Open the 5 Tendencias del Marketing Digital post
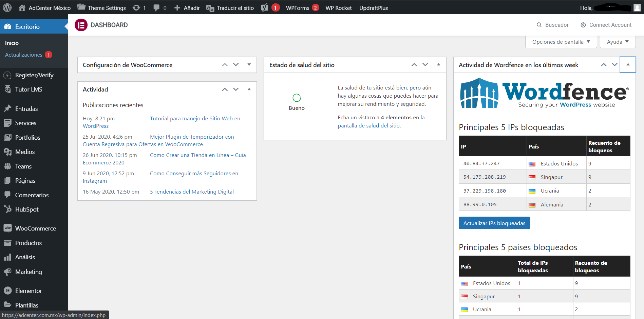 click(x=192, y=192)
